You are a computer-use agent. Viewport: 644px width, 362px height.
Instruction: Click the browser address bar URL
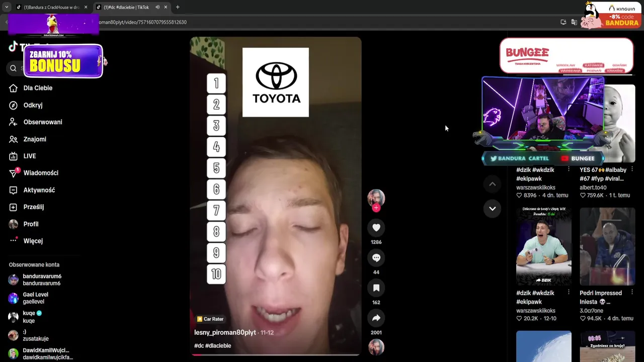pyautogui.click(x=143, y=22)
